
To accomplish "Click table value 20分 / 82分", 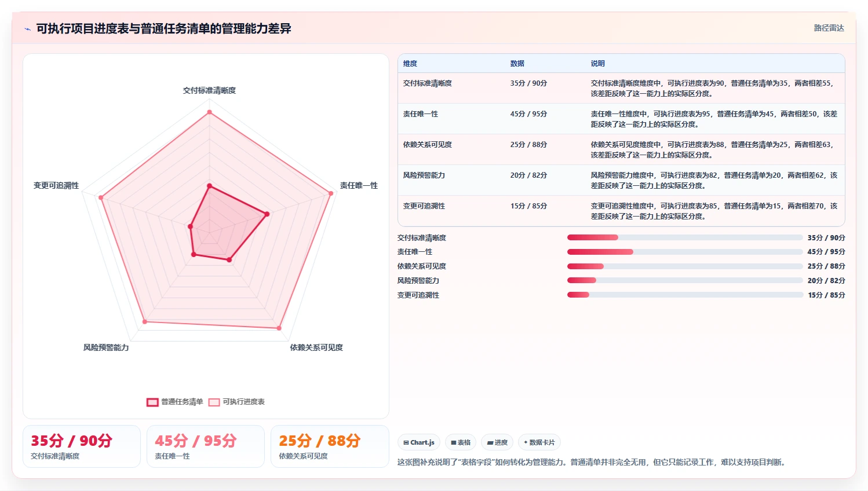I will pos(528,175).
